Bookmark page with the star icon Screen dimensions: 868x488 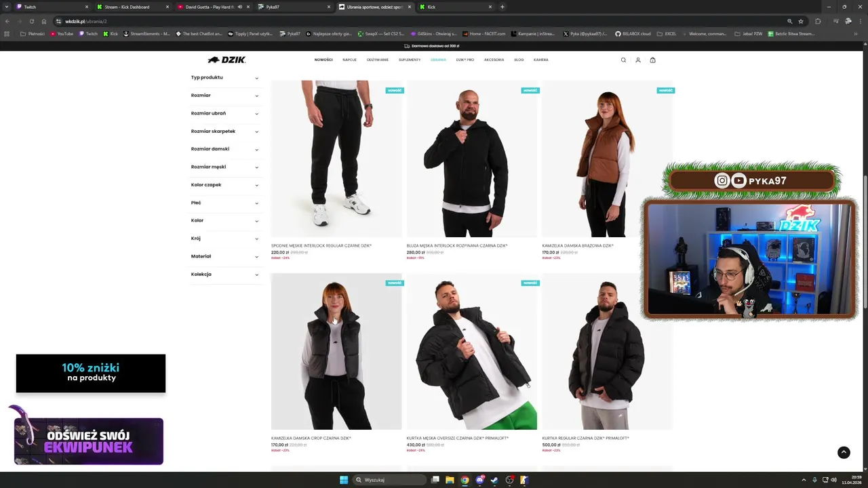point(801,21)
